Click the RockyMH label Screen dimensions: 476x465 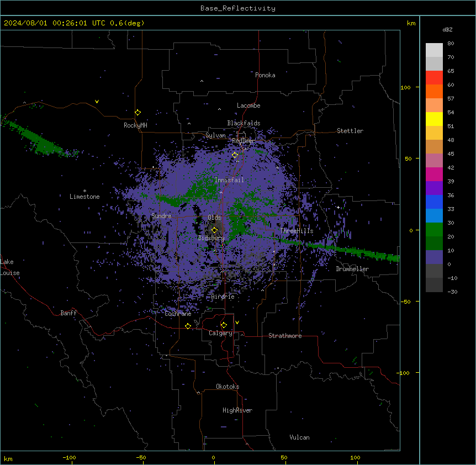point(135,125)
